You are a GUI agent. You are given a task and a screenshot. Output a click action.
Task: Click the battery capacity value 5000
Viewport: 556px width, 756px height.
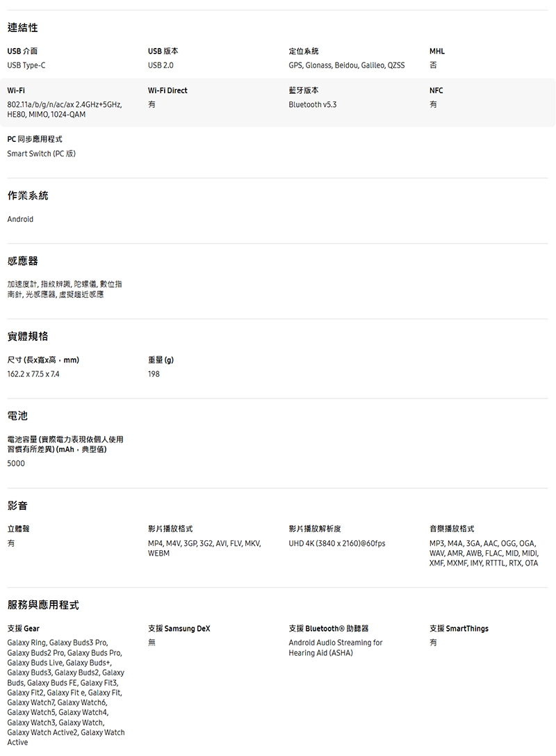(16, 463)
